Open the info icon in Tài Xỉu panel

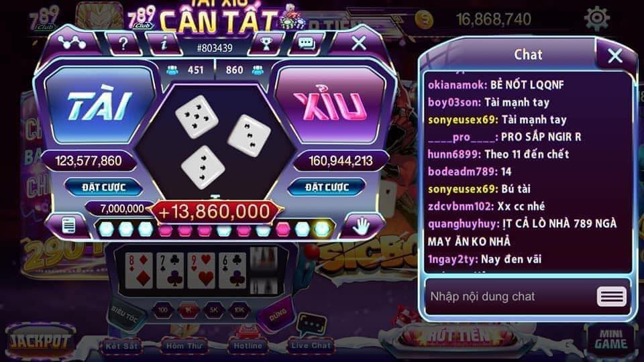(x=164, y=44)
